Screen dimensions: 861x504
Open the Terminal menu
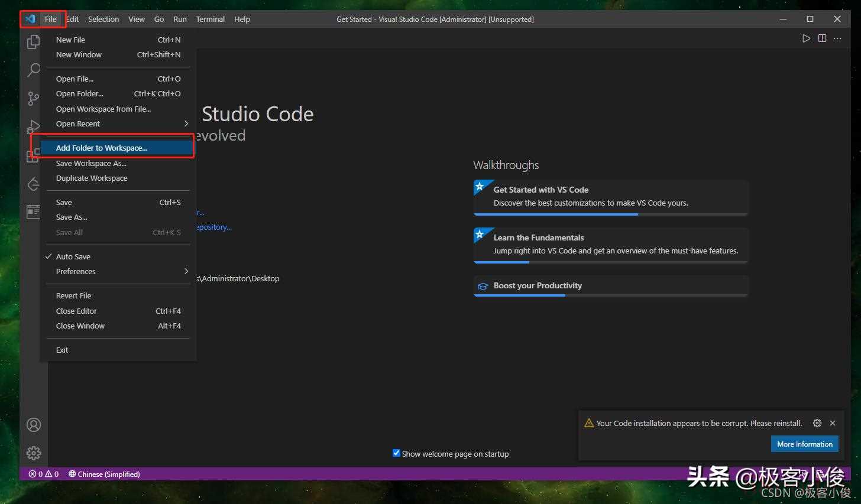point(211,19)
